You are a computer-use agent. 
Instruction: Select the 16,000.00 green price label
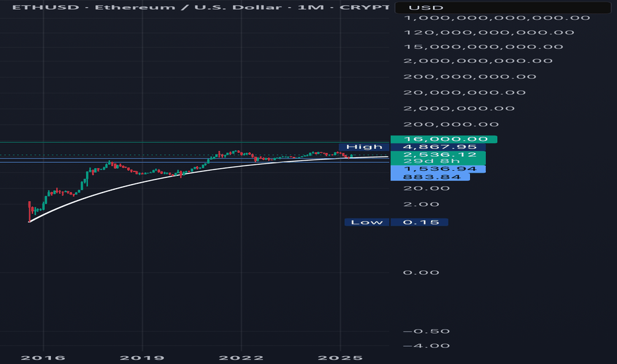tap(444, 139)
